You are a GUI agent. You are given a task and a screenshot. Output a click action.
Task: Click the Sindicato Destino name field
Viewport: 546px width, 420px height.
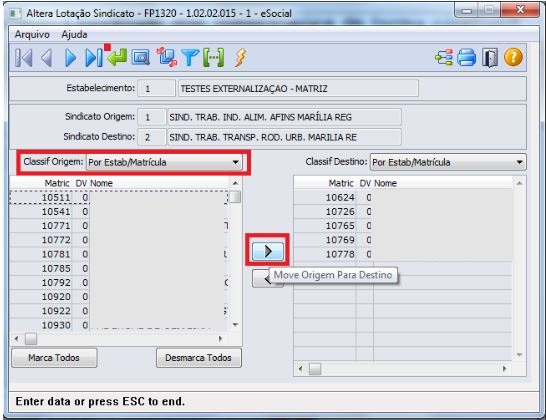click(x=284, y=137)
